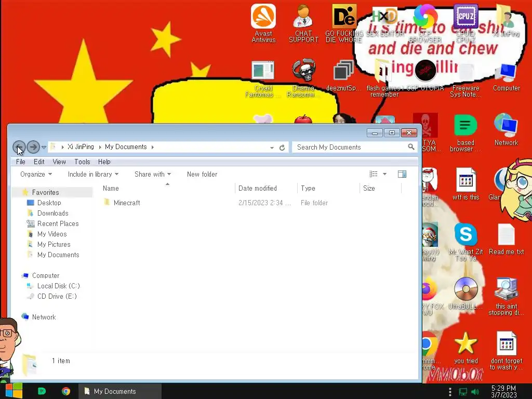Open the Edit menu
The width and height of the screenshot is (532, 399).
[39, 162]
